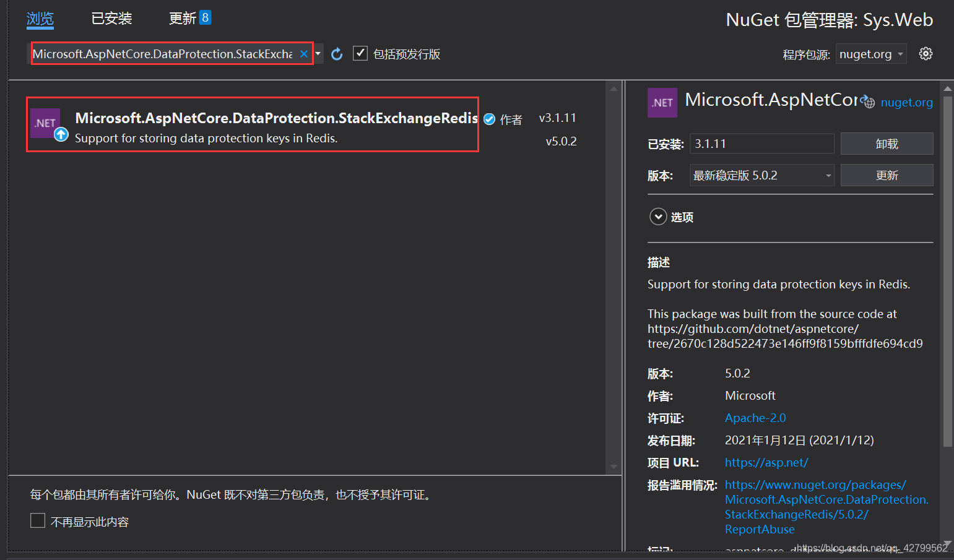Click the v3.1.11 version label in list
Viewport: 954px width, 560px height.
tap(557, 118)
